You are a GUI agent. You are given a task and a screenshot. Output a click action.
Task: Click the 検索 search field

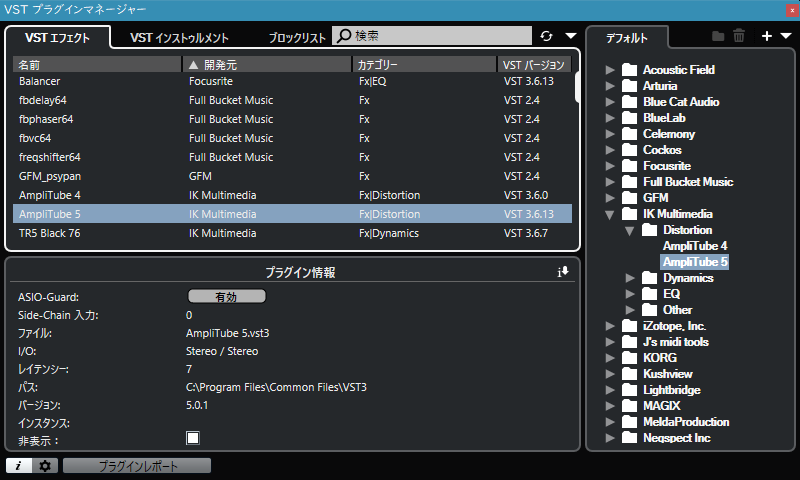pyautogui.click(x=432, y=36)
